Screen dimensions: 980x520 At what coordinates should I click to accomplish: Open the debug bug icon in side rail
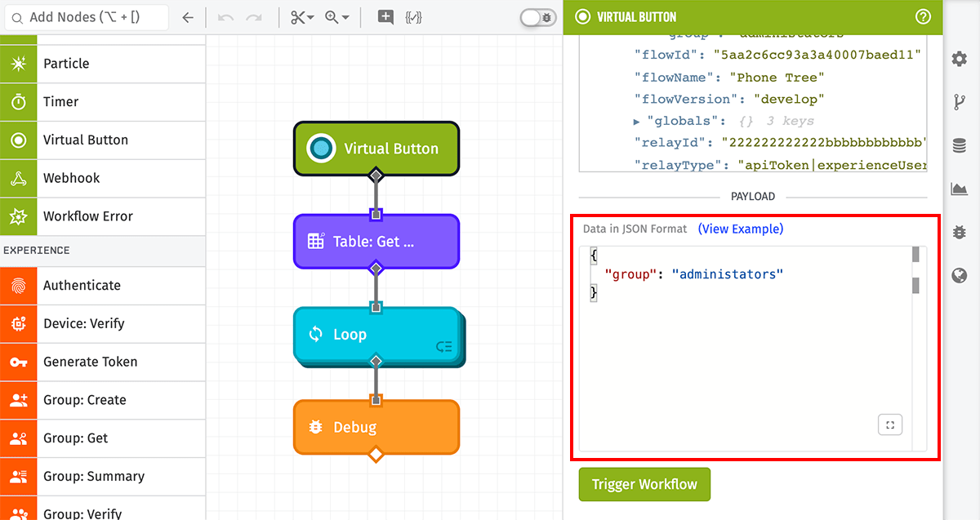point(960,233)
